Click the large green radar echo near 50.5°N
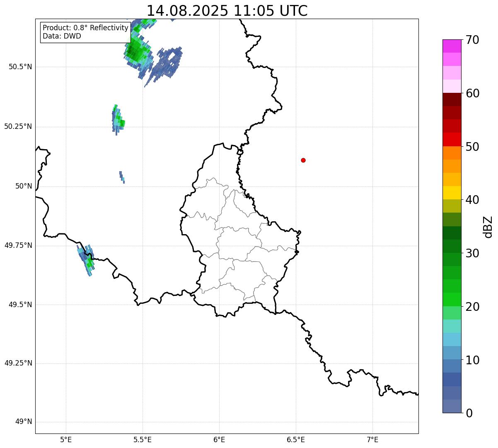This screenshot has height=448, width=498. 139,52
